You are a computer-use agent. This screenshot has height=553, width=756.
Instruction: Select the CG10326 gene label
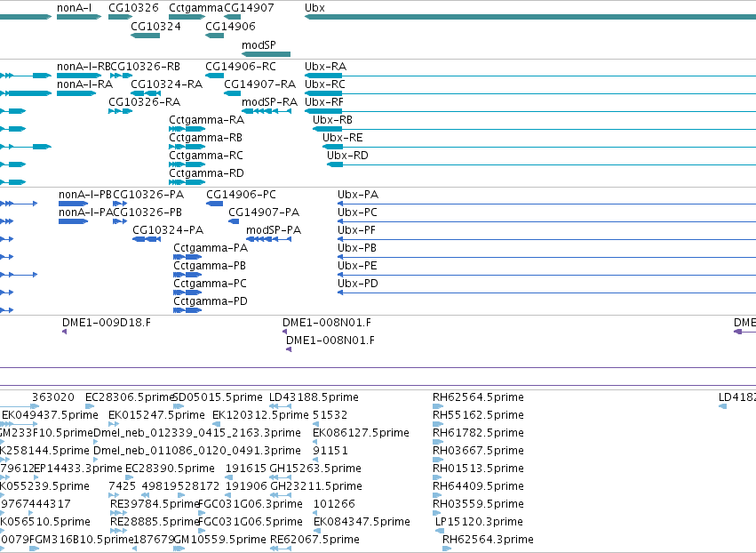coord(133,8)
